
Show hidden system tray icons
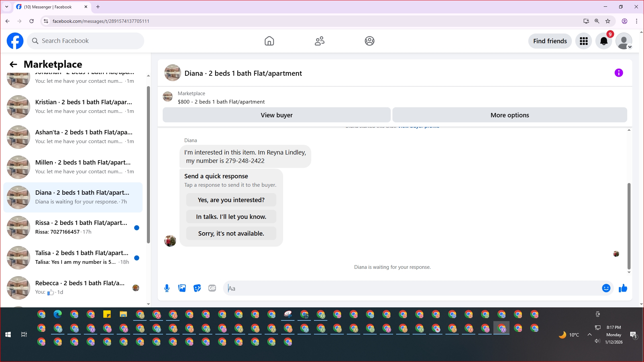tap(589, 335)
